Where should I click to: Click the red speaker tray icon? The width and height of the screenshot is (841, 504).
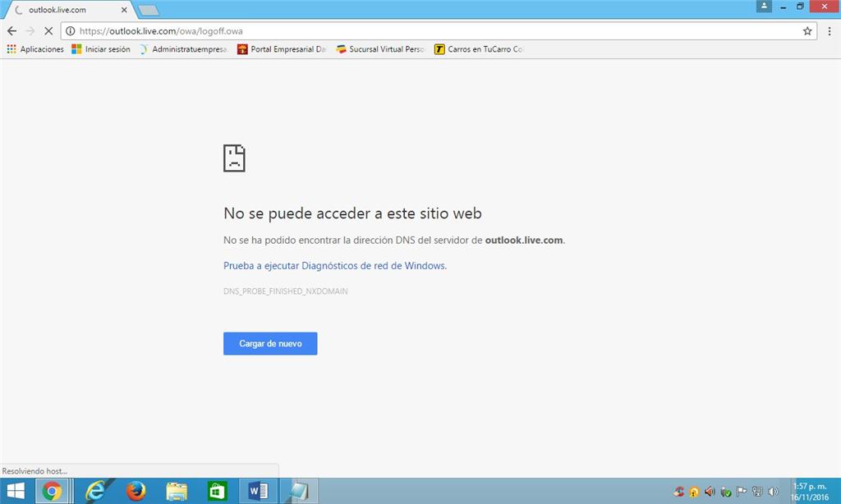[x=710, y=491]
